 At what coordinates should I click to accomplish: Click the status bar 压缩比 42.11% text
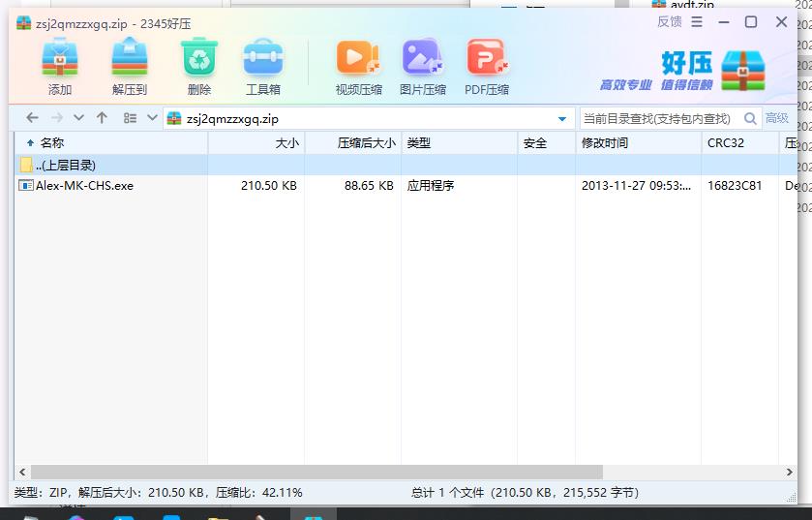(x=258, y=493)
